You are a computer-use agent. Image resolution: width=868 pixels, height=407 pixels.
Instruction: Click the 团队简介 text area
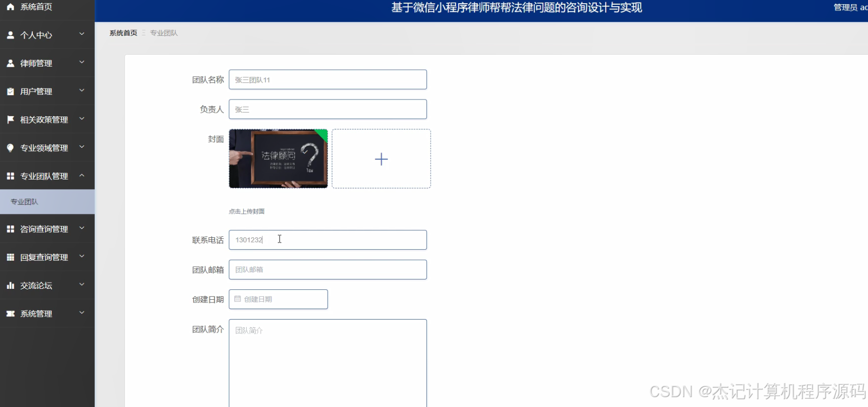click(328, 363)
